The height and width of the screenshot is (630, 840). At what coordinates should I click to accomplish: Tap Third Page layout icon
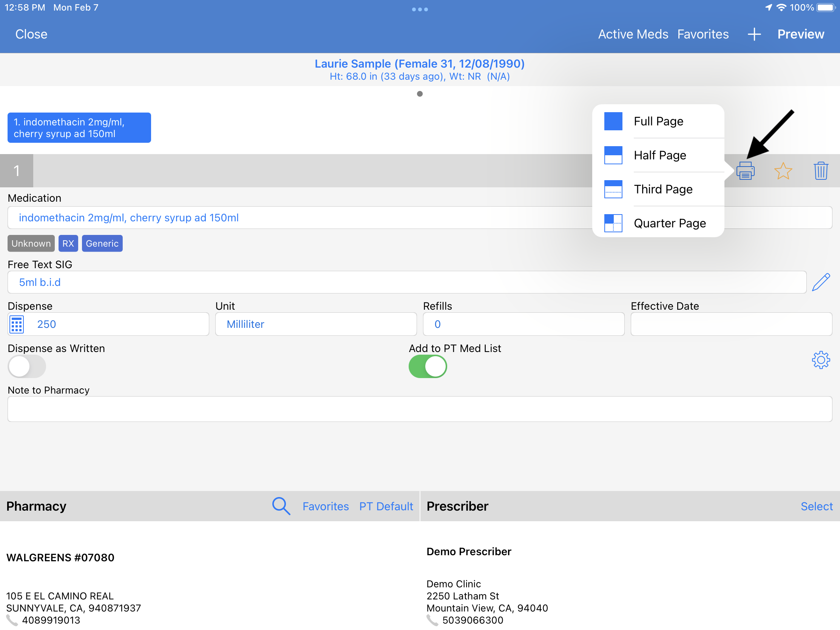[613, 189]
